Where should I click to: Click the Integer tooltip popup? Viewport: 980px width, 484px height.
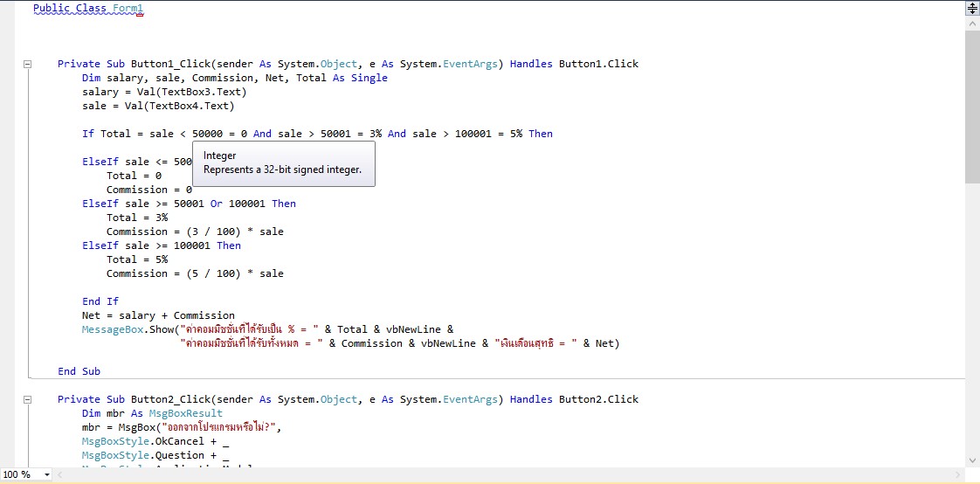click(x=283, y=162)
